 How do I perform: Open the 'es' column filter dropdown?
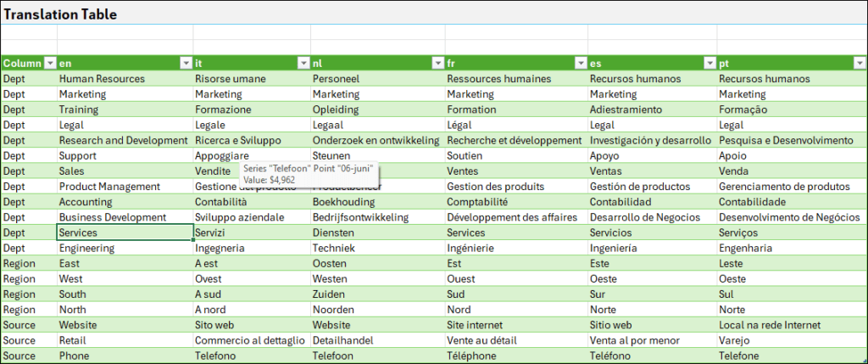click(709, 63)
